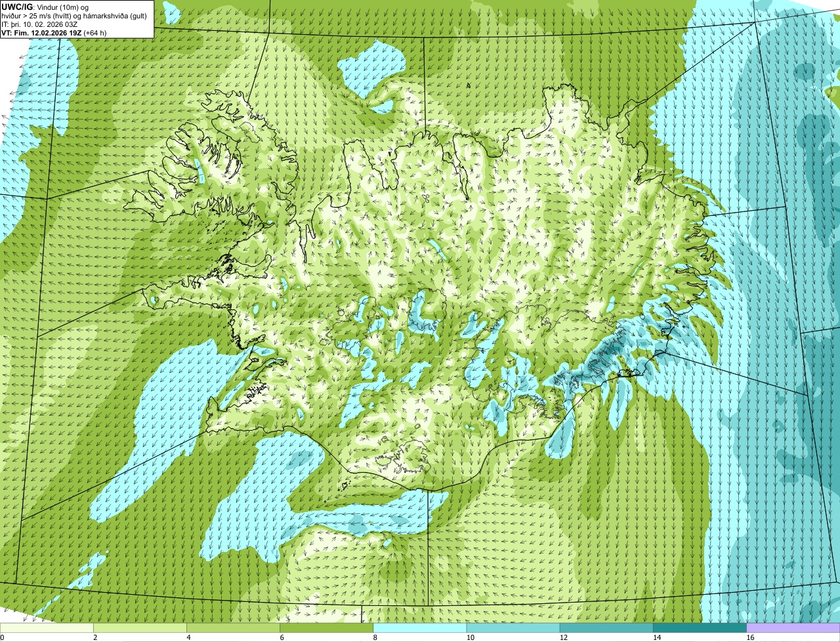Click the 4–6 m/s green legend band
This screenshot has width=840, height=642.
(233, 628)
